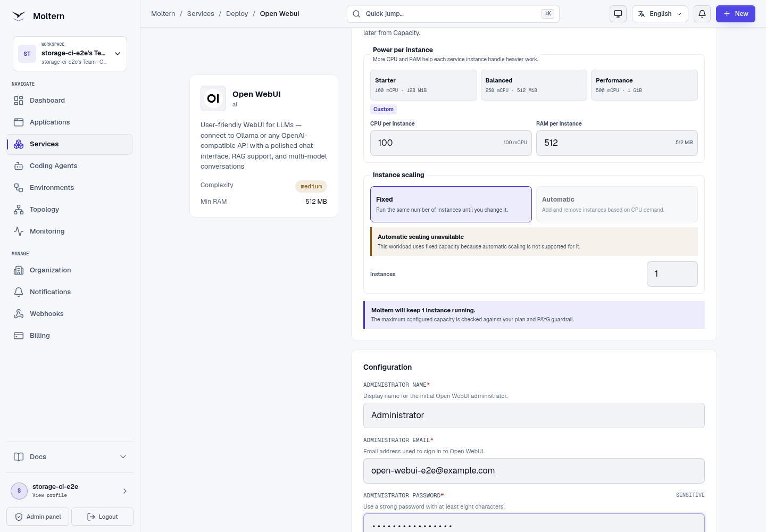The image size is (766, 532).
Task: Click the New button
Action: coord(736,14)
